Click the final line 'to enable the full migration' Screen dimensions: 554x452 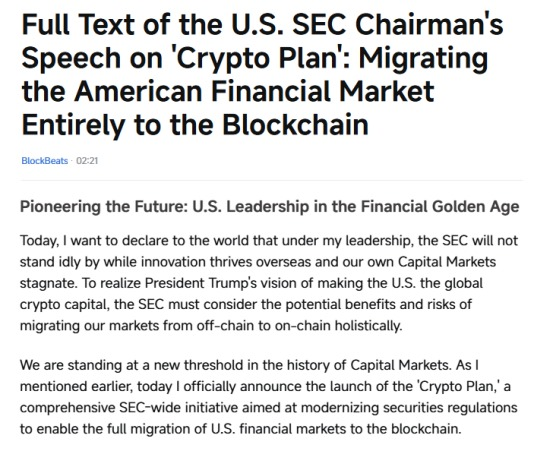[241, 429]
